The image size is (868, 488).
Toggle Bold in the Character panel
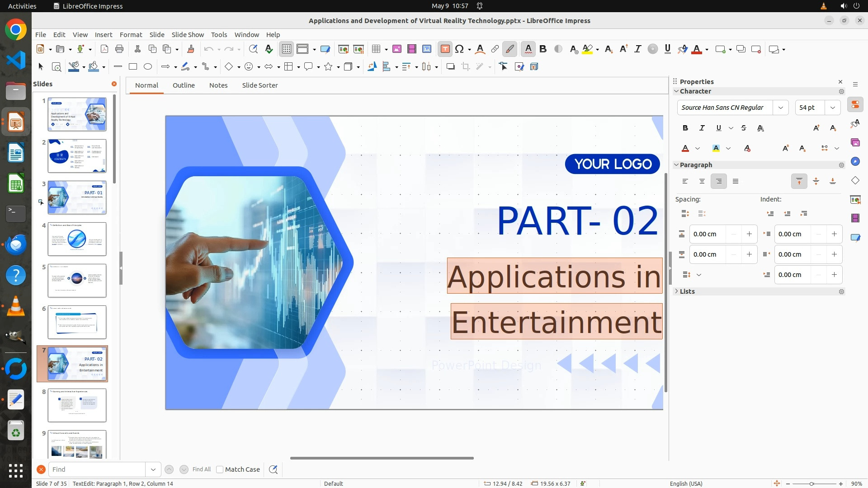685,128
